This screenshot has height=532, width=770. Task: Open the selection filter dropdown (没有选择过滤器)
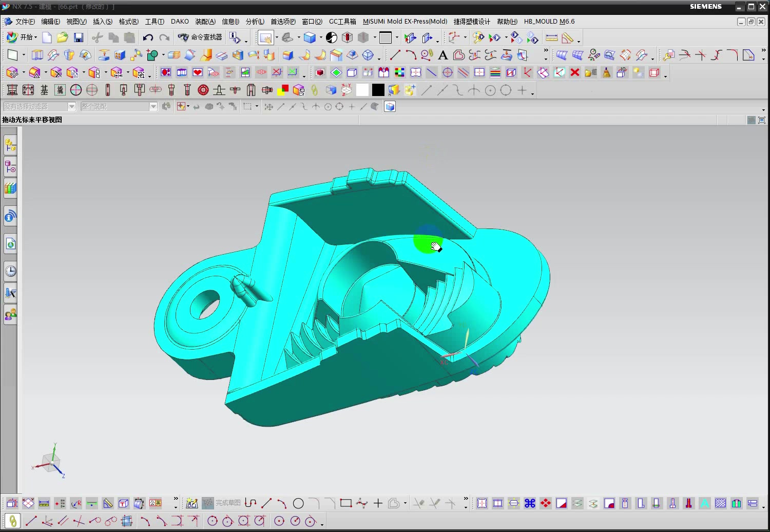[40, 106]
